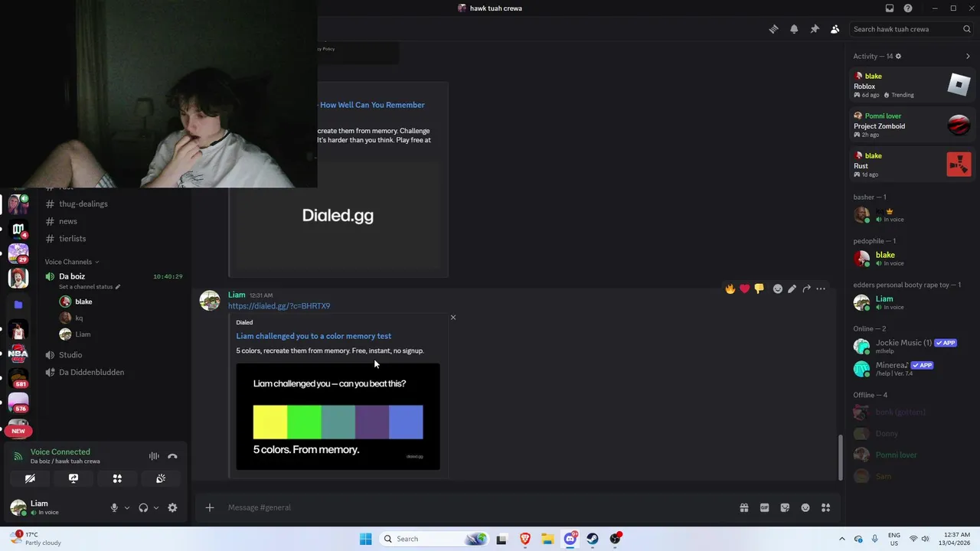
Task: Open "Liam challenged you to a color memory test"
Action: pyautogui.click(x=313, y=336)
